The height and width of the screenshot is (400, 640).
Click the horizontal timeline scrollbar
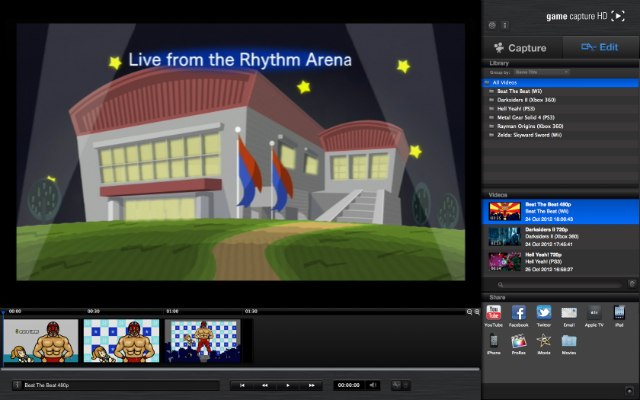click(x=240, y=369)
